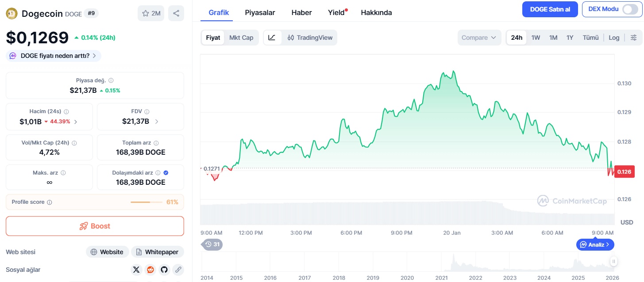Expand FDV details chevron
This screenshot has width=644, height=282.
click(x=157, y=122)
